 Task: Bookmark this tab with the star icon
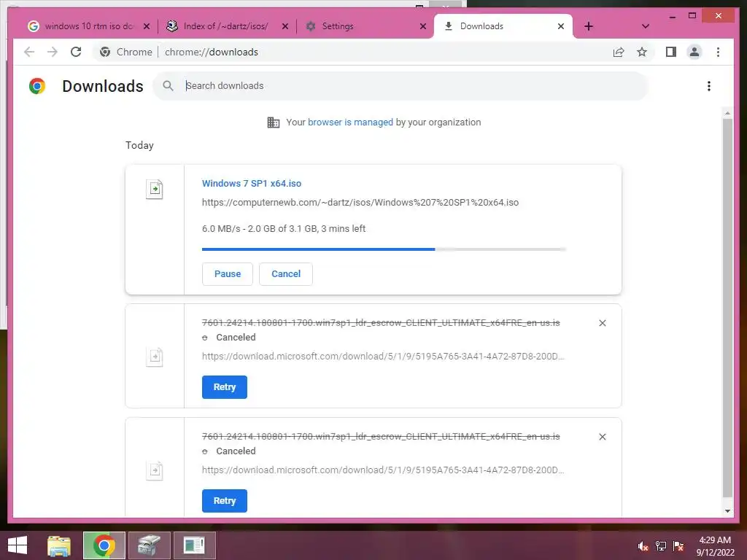click(x=642, y=52)
